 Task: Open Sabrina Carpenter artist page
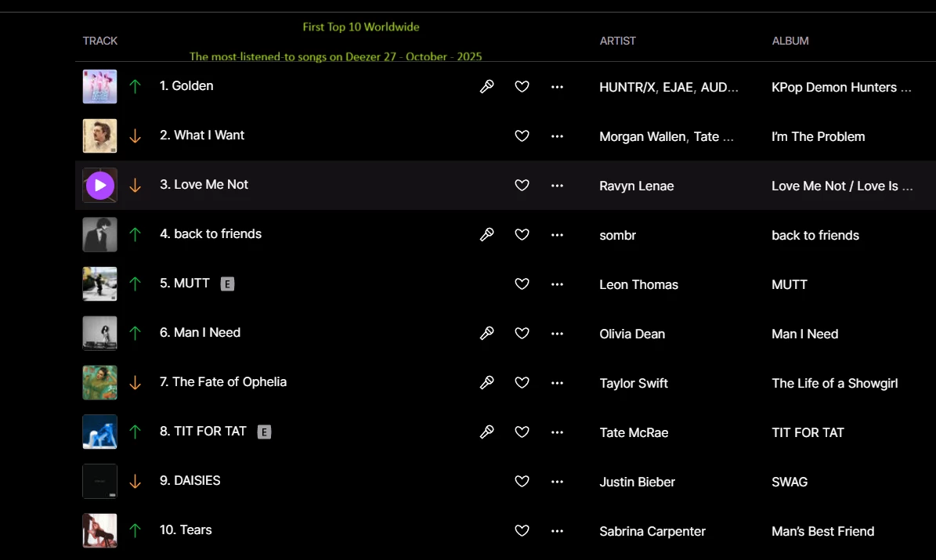coord(652,531)
